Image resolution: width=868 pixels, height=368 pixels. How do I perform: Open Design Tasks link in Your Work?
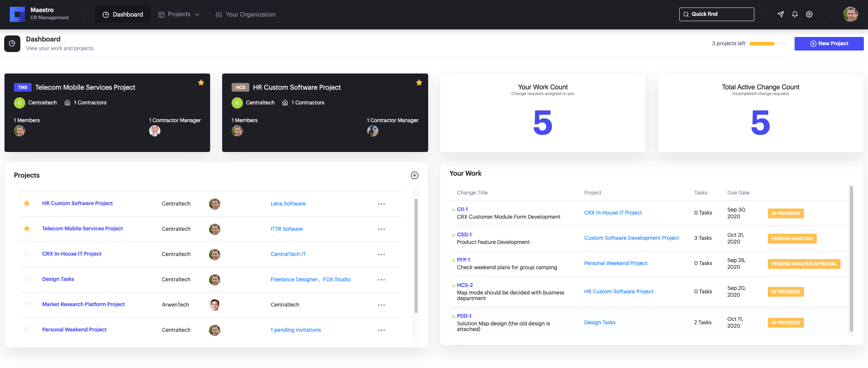(x=600, y=322)
